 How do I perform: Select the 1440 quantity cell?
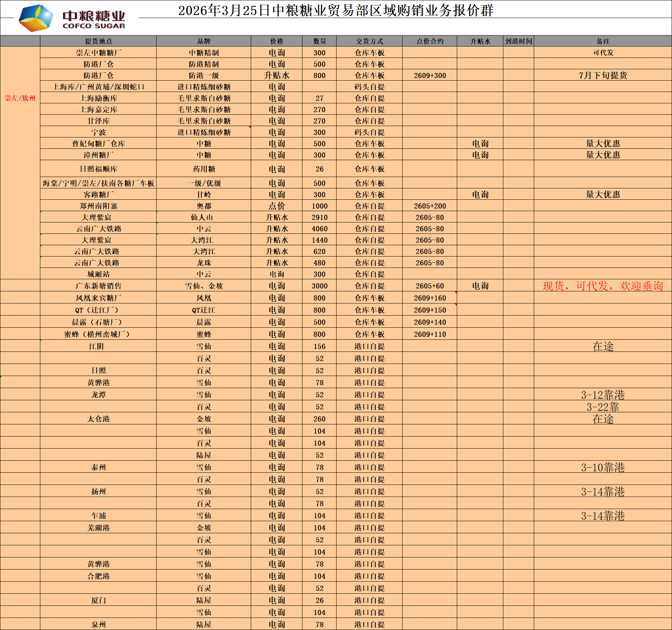click(319, 240)
